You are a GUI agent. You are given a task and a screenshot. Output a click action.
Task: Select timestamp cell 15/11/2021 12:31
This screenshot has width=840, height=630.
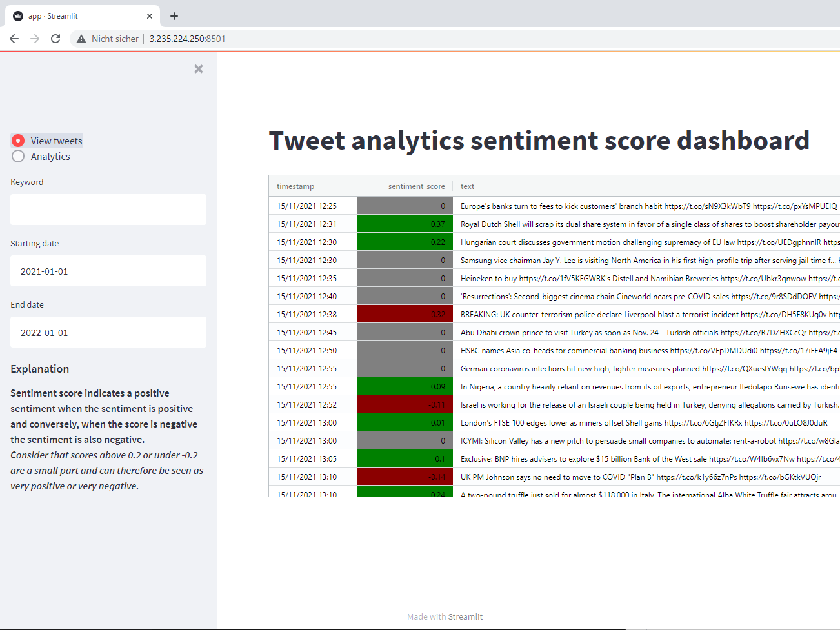[313, 224]
